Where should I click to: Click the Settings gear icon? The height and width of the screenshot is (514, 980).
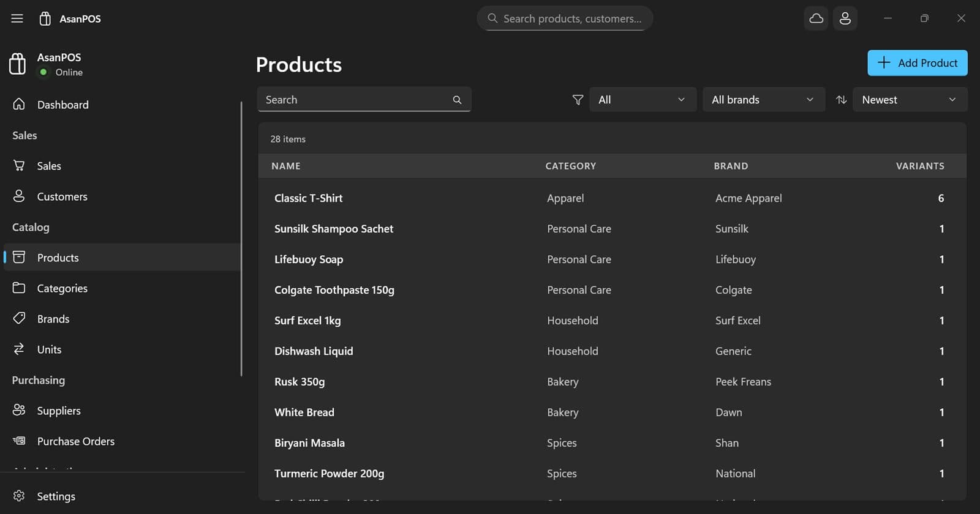pyautogui.click(x=19, y=496)
